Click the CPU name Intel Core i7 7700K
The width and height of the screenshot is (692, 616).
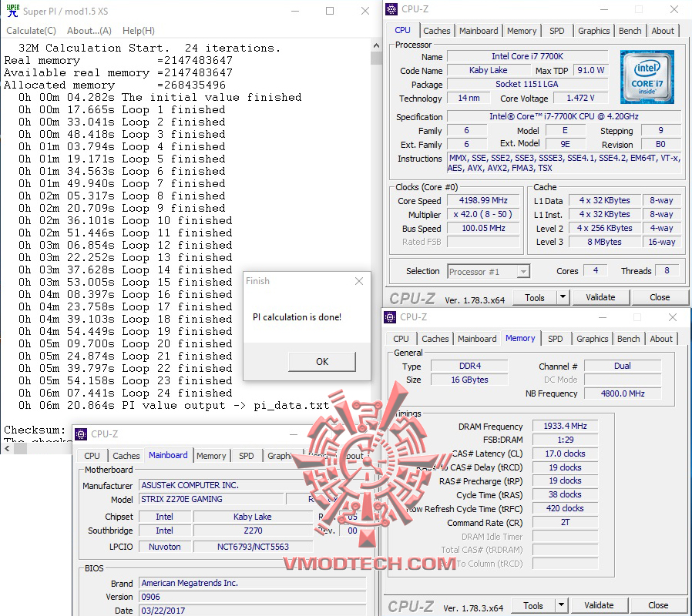[x=527, y=56]
